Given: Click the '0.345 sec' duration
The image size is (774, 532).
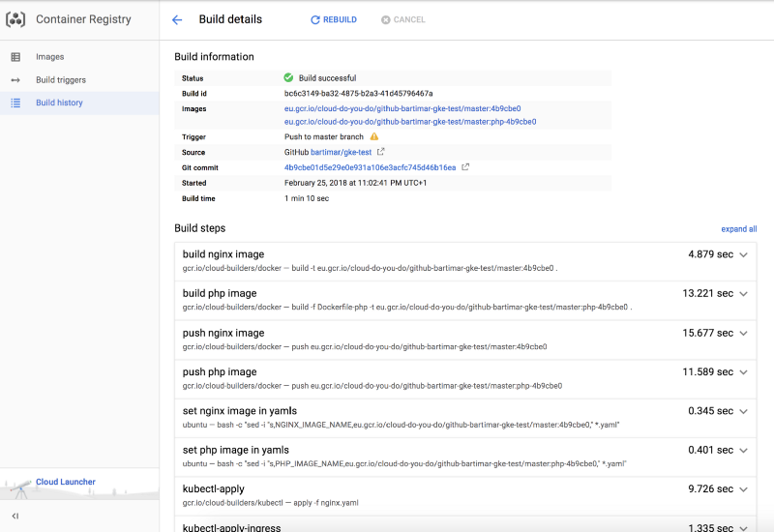Looking at the screenshot, I should [x=710, y=410].
